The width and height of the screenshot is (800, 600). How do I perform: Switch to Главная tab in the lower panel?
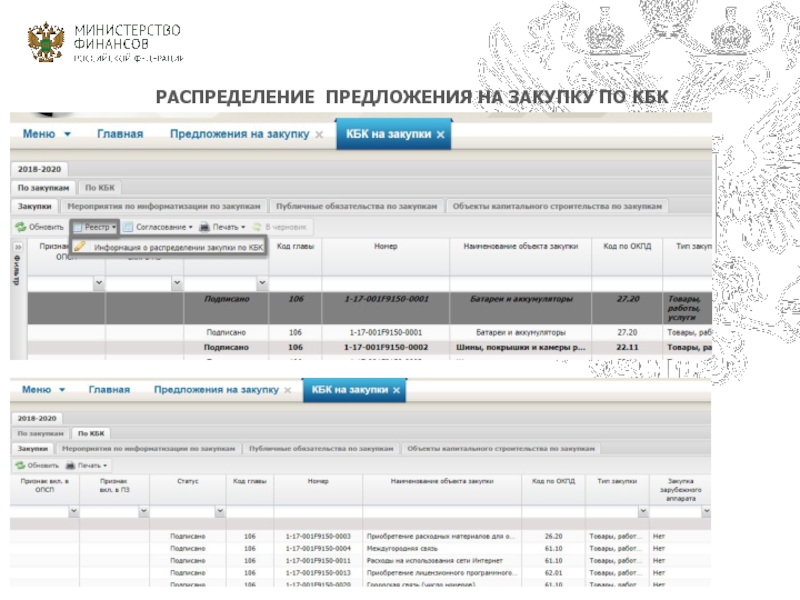pyautogui.click(x=109, y=390)
